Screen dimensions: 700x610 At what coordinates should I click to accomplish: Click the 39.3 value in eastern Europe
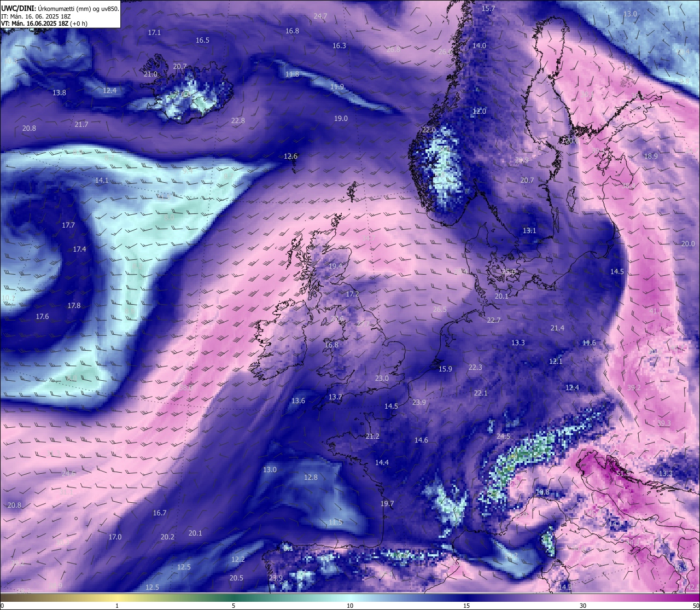click(x=664, y=423)
